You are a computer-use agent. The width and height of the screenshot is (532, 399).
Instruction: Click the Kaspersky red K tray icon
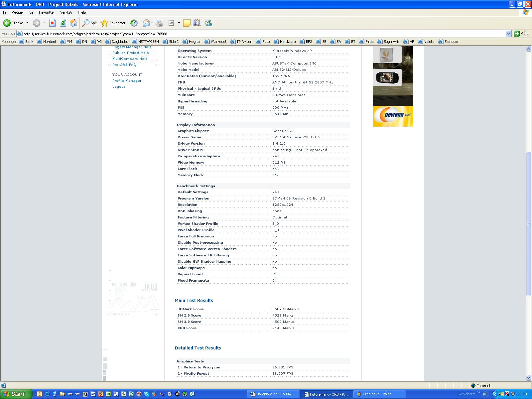(x=507, y=394)
